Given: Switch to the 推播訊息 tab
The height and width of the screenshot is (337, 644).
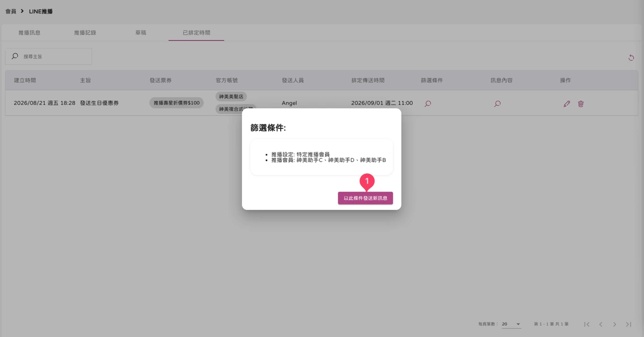Looking at the screenshot, I should point(30,33).
